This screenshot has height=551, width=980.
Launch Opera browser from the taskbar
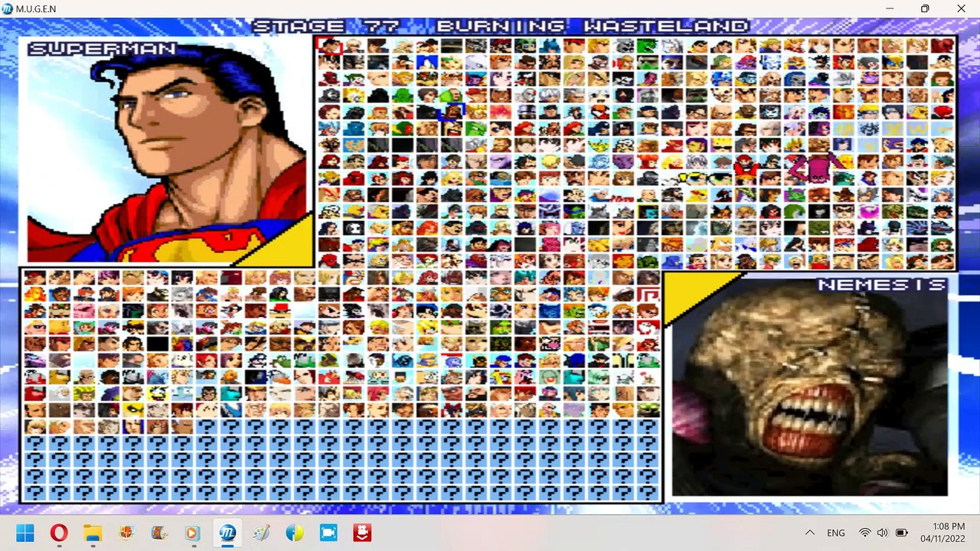(x=59, y=533)
